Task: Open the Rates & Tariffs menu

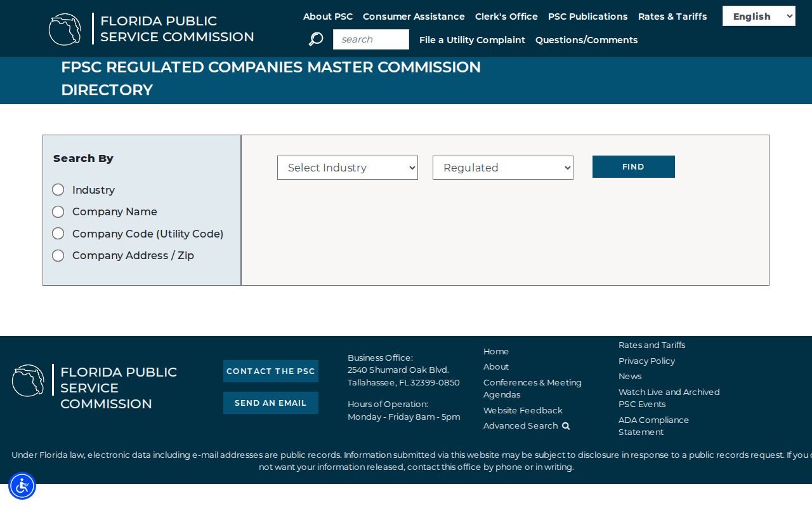Action: pos(672,17)
